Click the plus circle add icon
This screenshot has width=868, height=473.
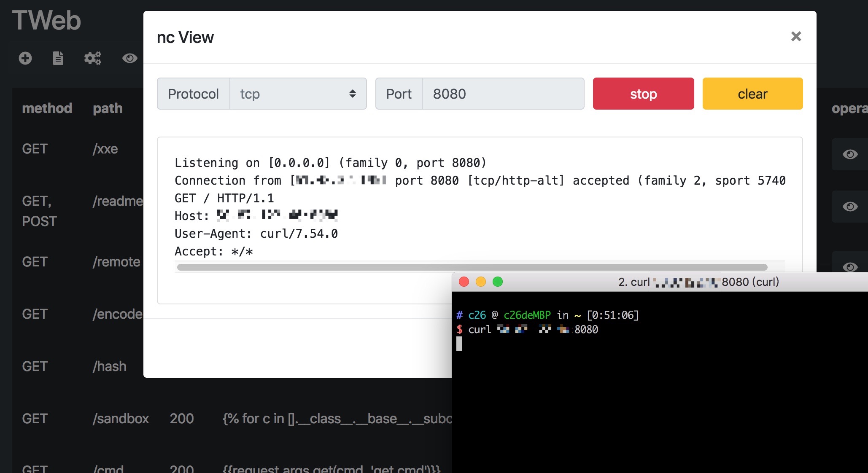coord(25,58)
